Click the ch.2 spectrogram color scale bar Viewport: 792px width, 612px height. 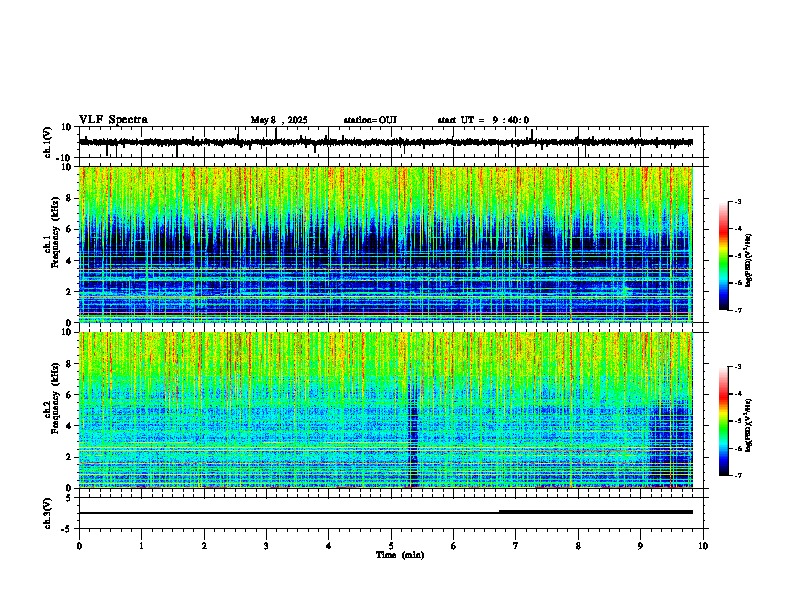click(x=724, y=421)
